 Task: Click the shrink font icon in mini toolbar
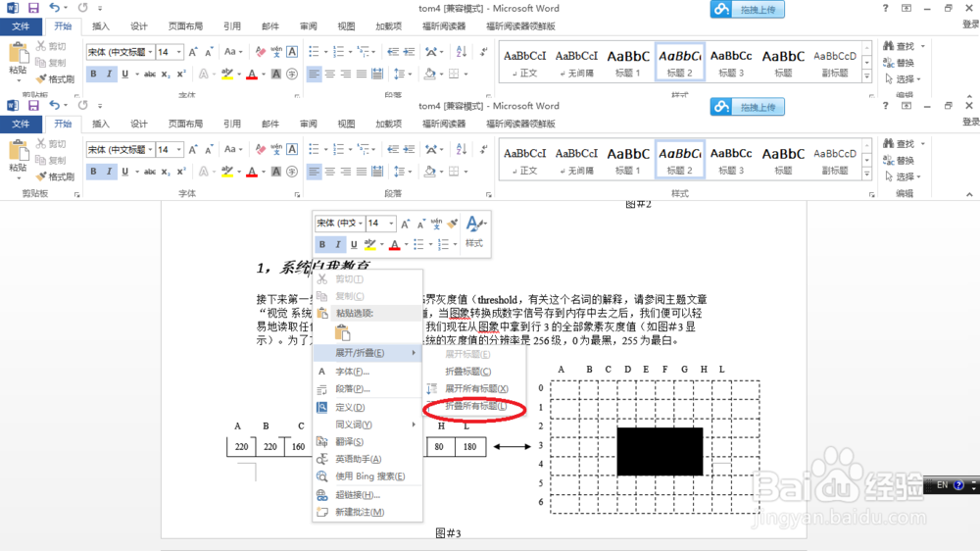pos(420,224)
